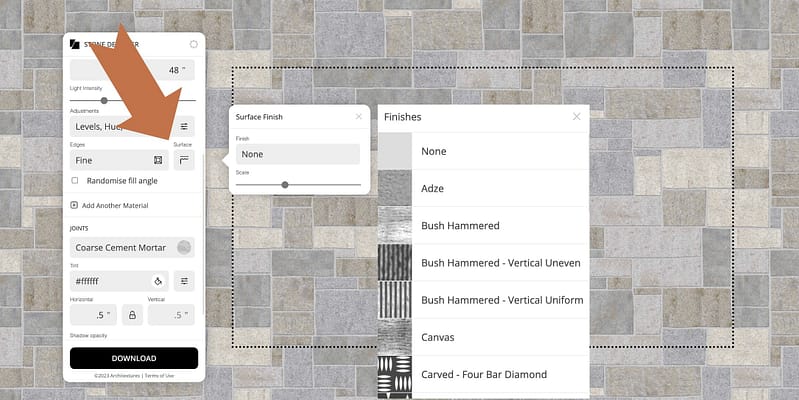Open the Surface finish icon button
Screen dimensions: 799x400
pyautogui.click(x=184, y=160)
